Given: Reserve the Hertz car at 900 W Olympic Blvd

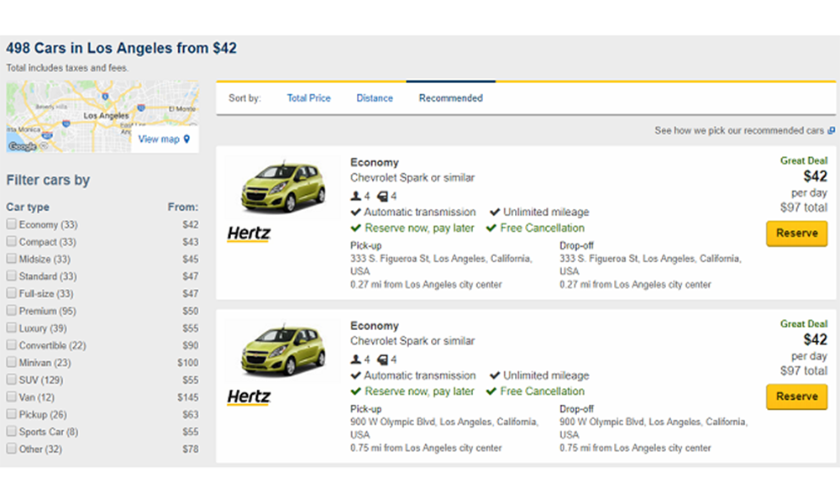Looking at the screenshot, I should 796,396.
